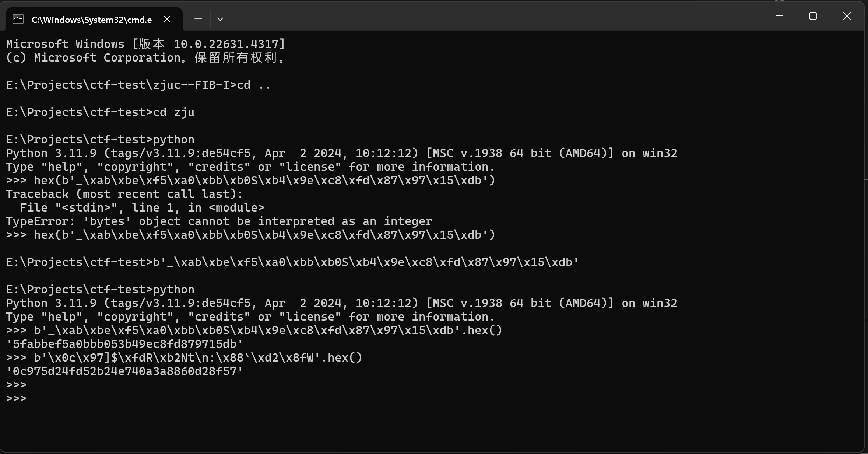Click the empty title bar drag area

[479, 17]
